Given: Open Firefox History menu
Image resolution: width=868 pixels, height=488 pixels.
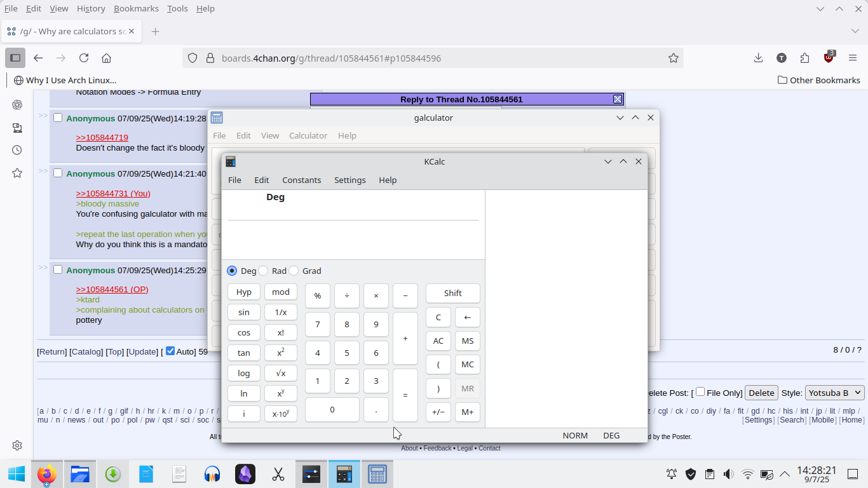Looking at the screenshot, I should point(91,8).
